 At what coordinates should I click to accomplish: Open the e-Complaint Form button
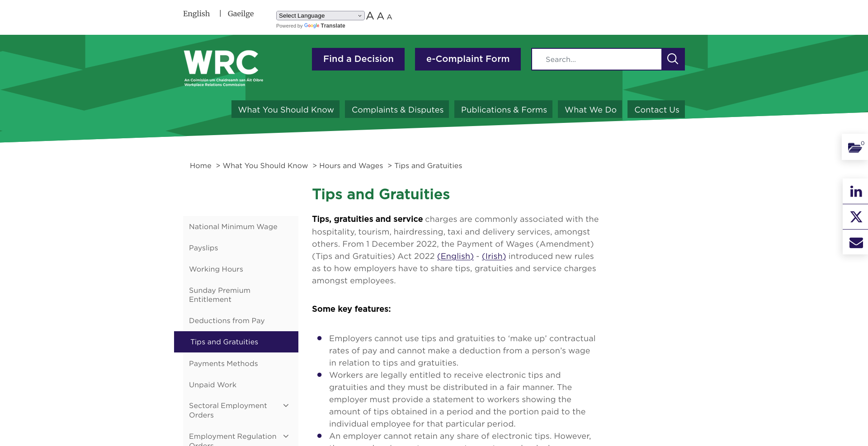[x=468, y=59]
